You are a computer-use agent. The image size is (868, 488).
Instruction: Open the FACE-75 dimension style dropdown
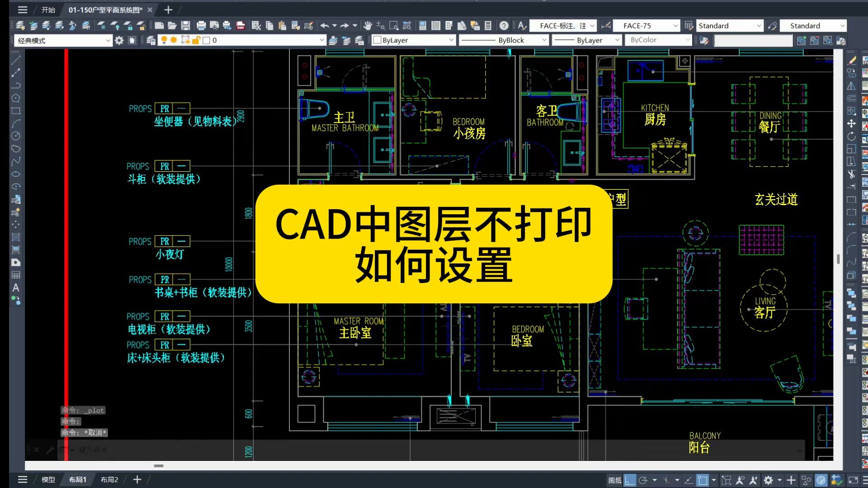click(675, 26)
